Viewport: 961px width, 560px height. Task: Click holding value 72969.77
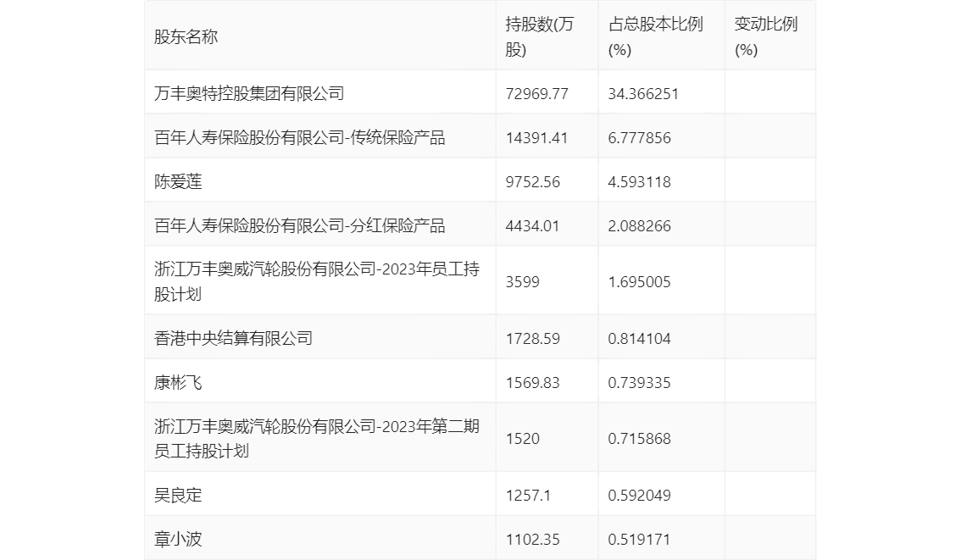pos(537,94)
